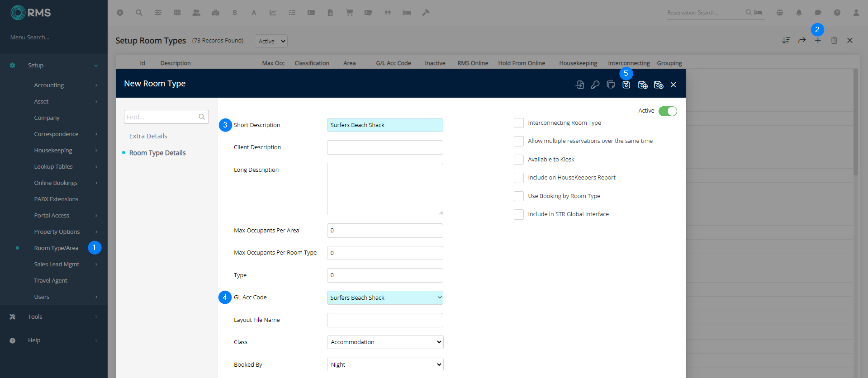Open the dollar card icon in top toolbar
Viewport: 868px width, 378px height.
(311, 13)
